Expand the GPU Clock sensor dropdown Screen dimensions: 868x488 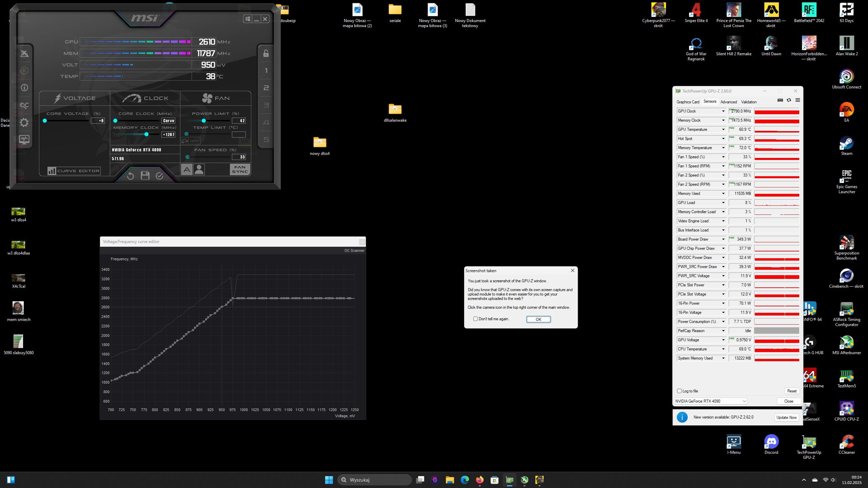coord(723,111)
